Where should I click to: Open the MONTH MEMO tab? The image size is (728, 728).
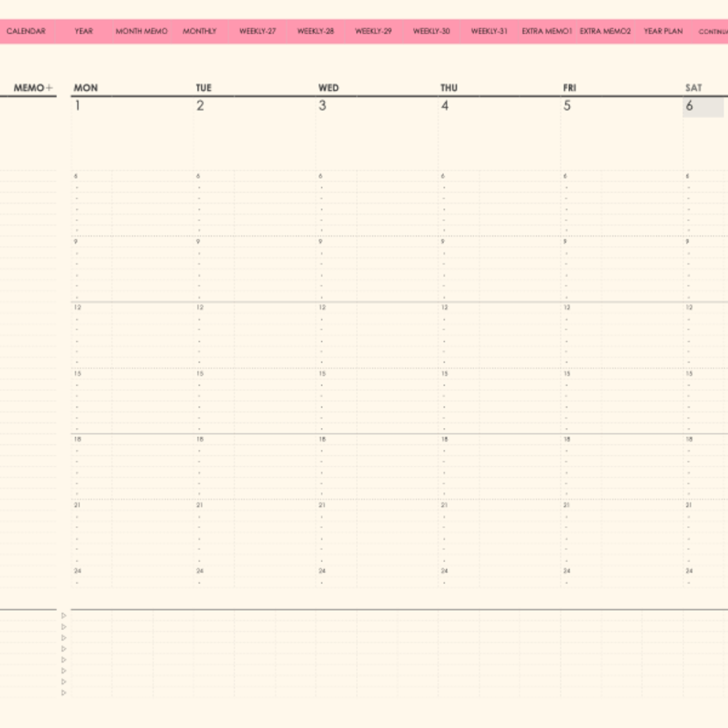(142, 31)
